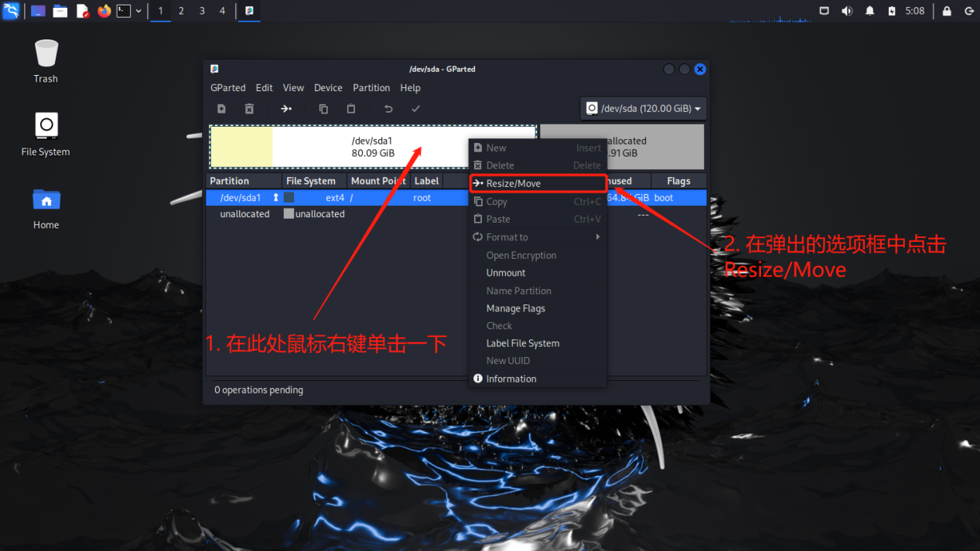Choose Copy in the context menu
Image resolution: width=980 pixels, height=551 pixels.
pos(538,202)
